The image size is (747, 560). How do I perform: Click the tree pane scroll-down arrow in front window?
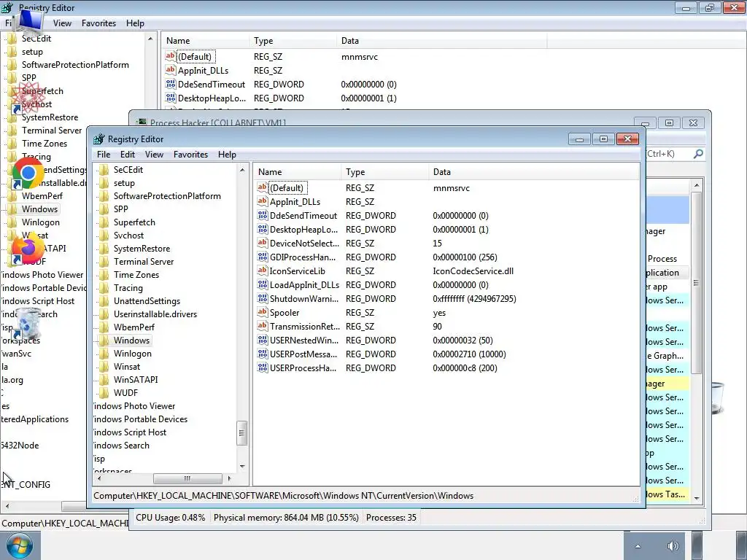click(242, 466)
